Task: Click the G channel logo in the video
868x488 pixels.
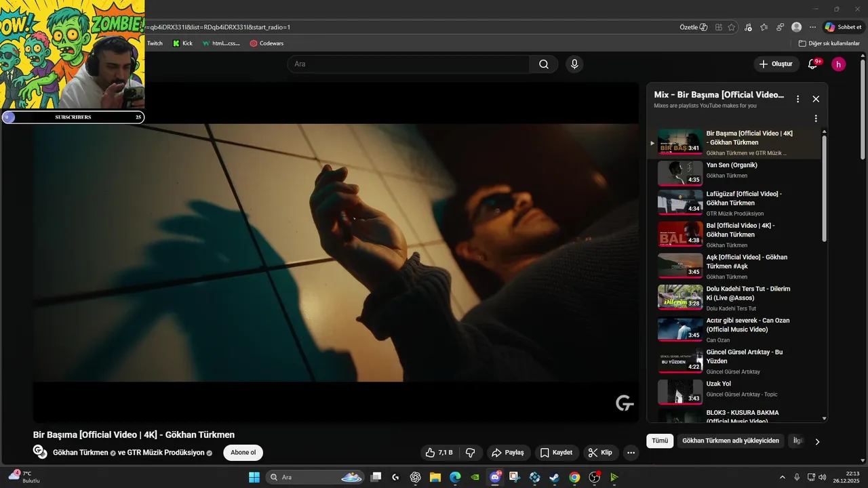Action: tap(625, 403)
